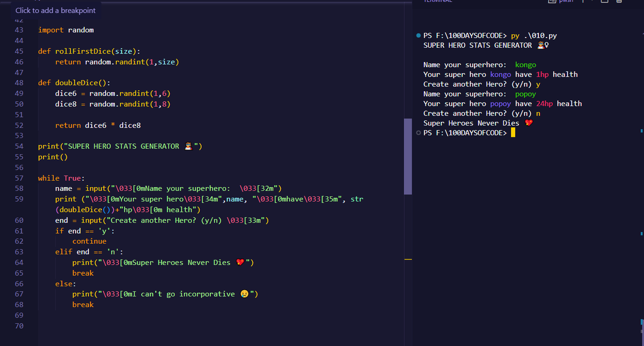
Task: Click the 'else:' keyword on line 66
Action: 66,283
